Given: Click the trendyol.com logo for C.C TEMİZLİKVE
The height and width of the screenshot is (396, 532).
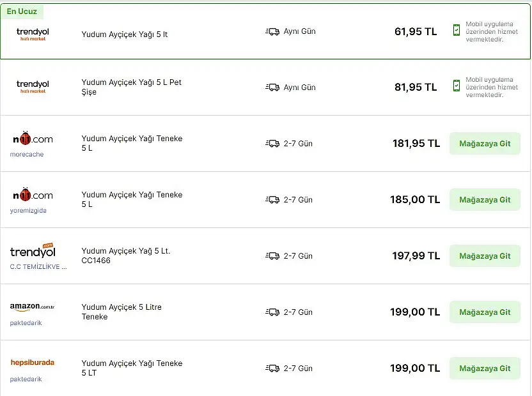Looking at the screenshot, I should click(x=33, y=250).
